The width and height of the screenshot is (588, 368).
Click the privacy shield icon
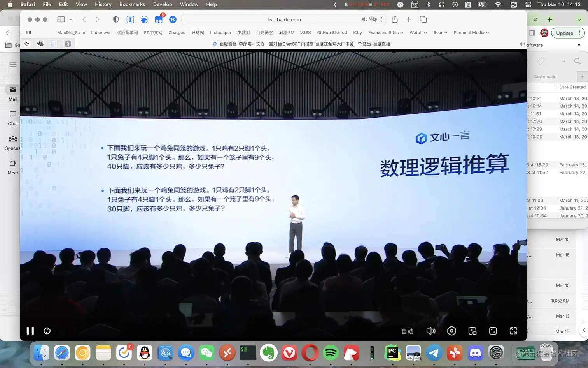(116, 19)
